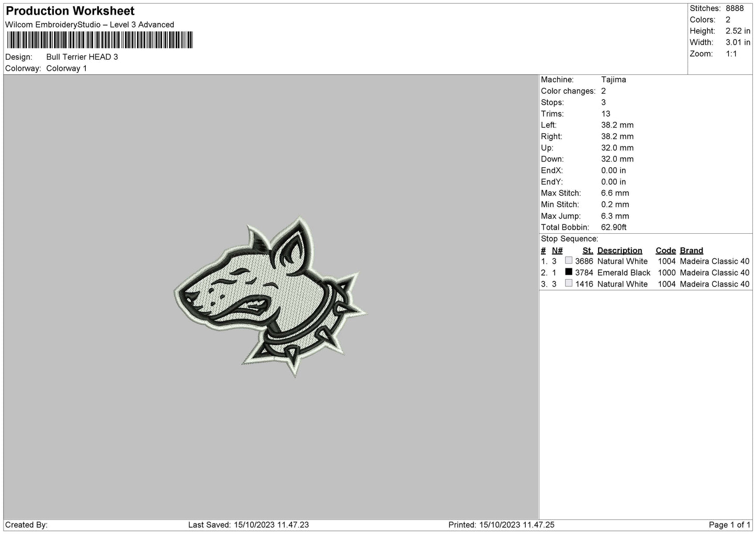Viewport: 756px width, 534px height.
Task: Click the Left value 38.2 mm
Action: [617, 126]
